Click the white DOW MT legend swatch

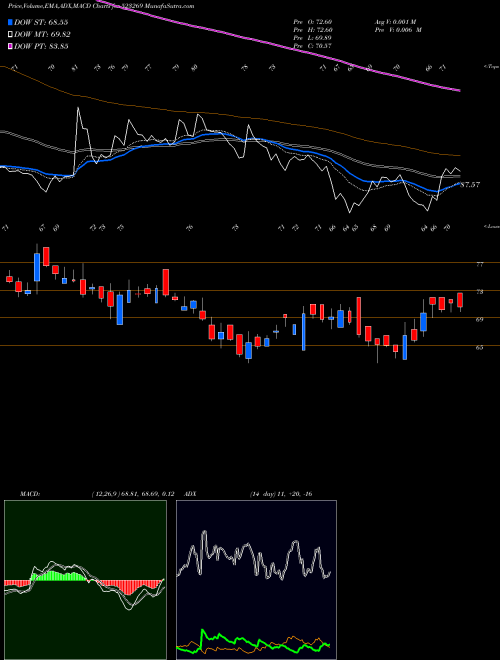[10, 34]
